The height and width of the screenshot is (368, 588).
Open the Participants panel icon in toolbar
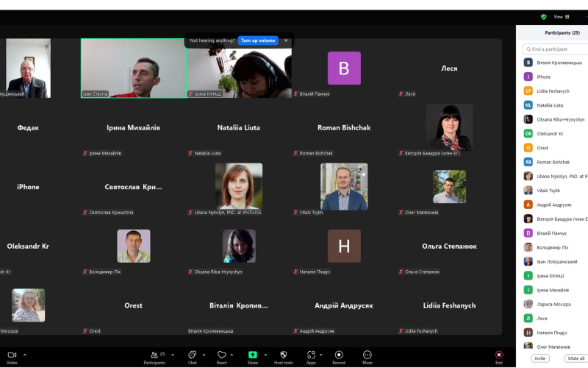(154, 355)
